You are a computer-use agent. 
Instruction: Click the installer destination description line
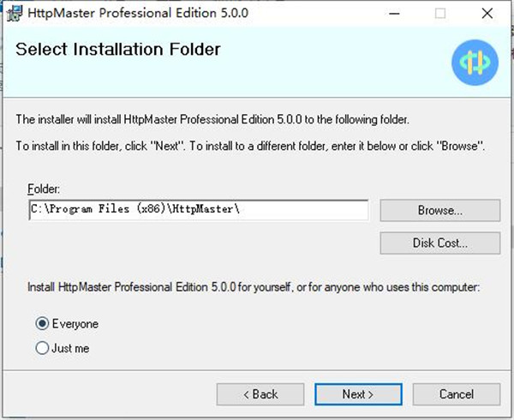212,119
